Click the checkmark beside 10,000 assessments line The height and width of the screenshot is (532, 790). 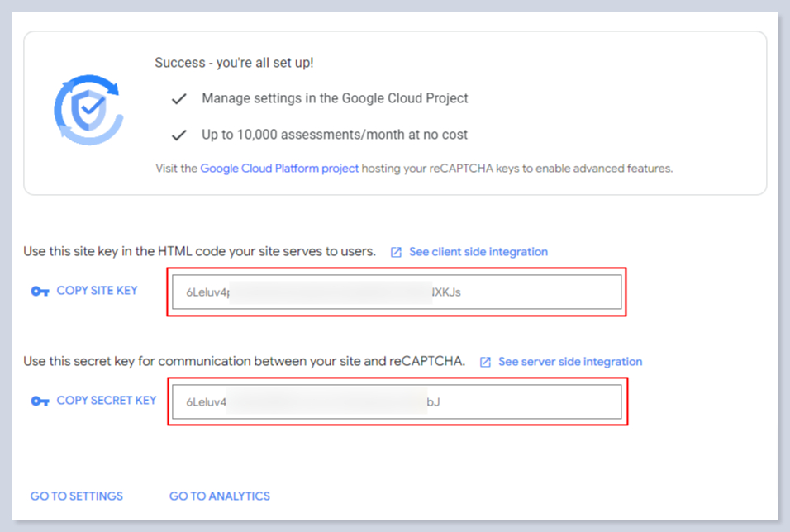[x=178, y=135]
